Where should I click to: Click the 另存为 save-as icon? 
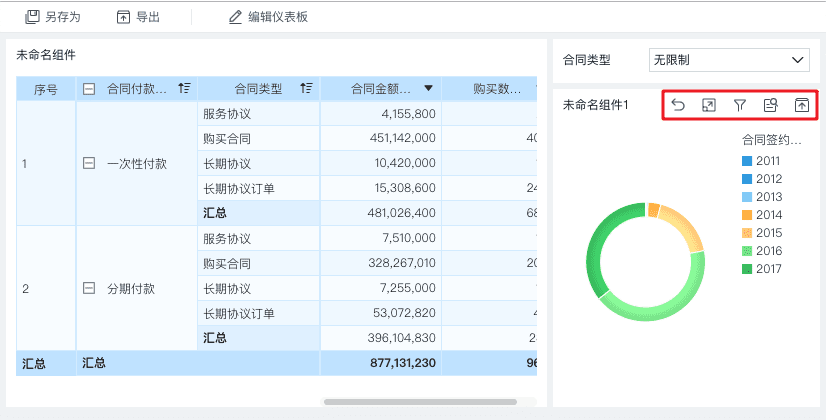tap(31, 17)
